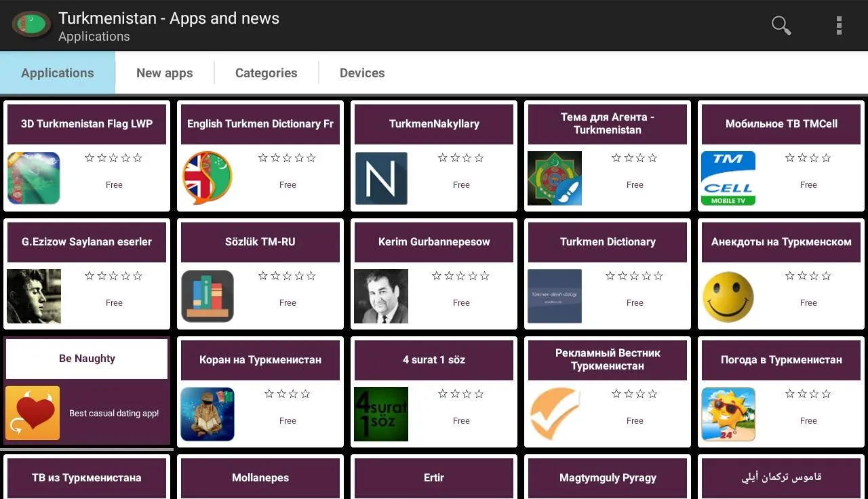868x499 pixels.
Task: Tap the yellow smiley face icon
Action: (728, 296)
